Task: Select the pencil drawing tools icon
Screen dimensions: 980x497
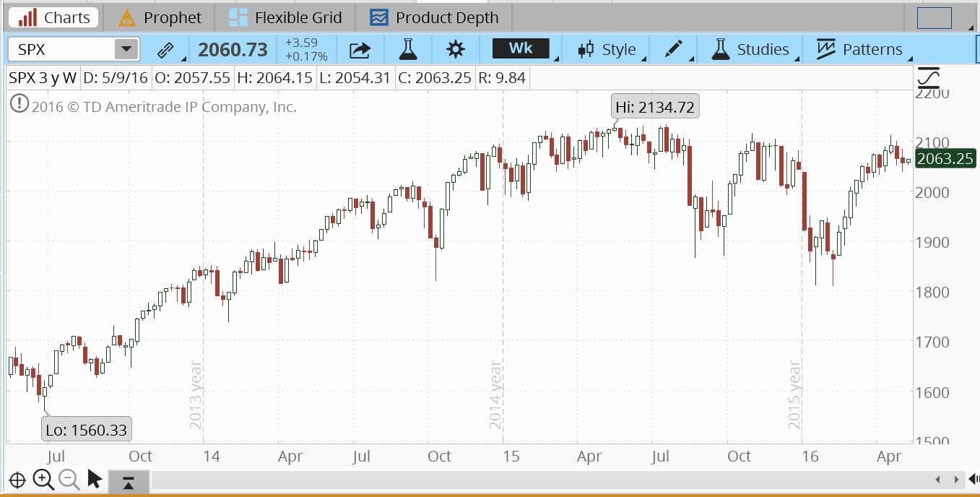Action: 674,50
